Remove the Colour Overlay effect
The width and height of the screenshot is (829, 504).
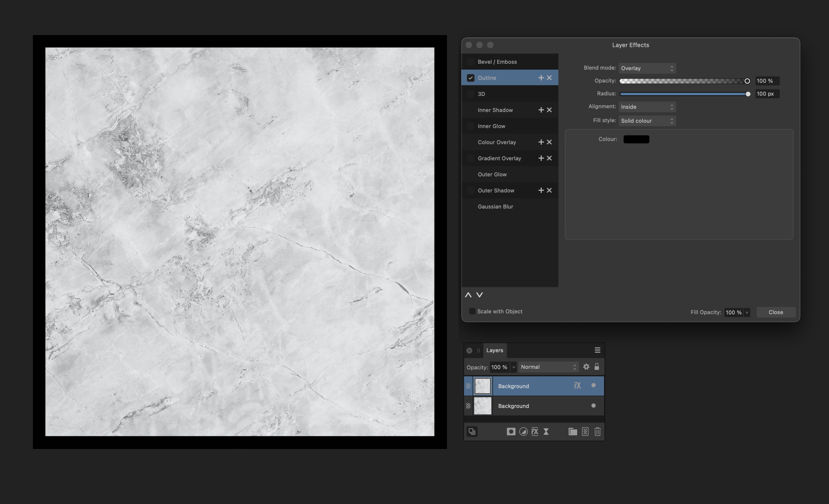(549, 142)
